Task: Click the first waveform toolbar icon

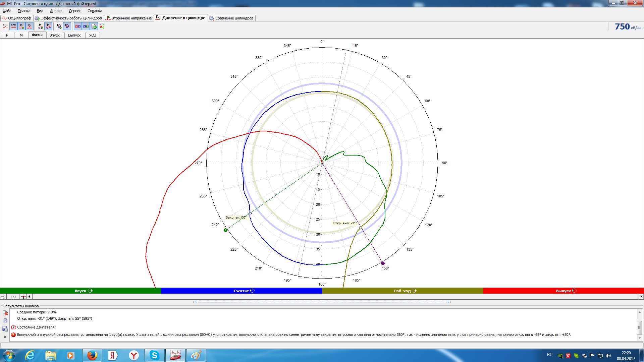Action: tap(5, 26)
